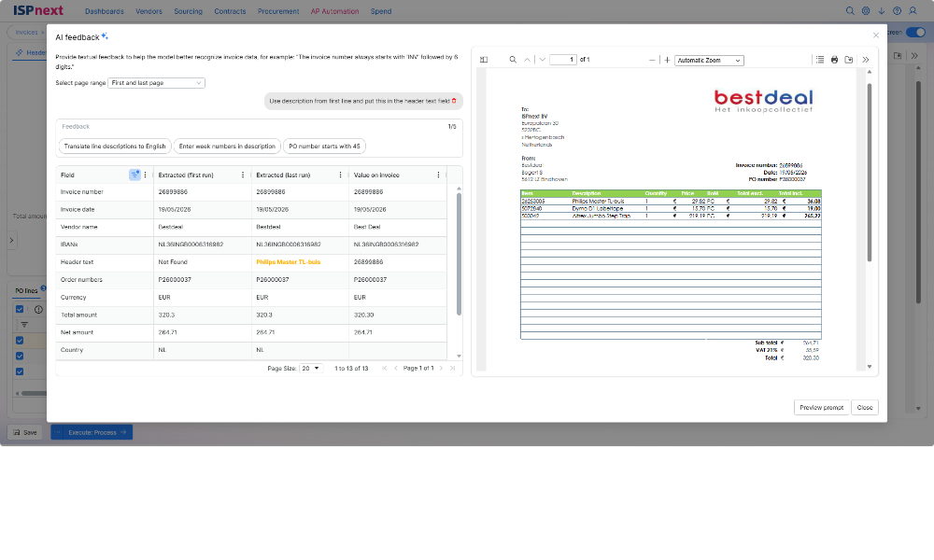The image size is (934, 560).
Task: Open Spend menu in top navigation
Action: coord(381,11)
